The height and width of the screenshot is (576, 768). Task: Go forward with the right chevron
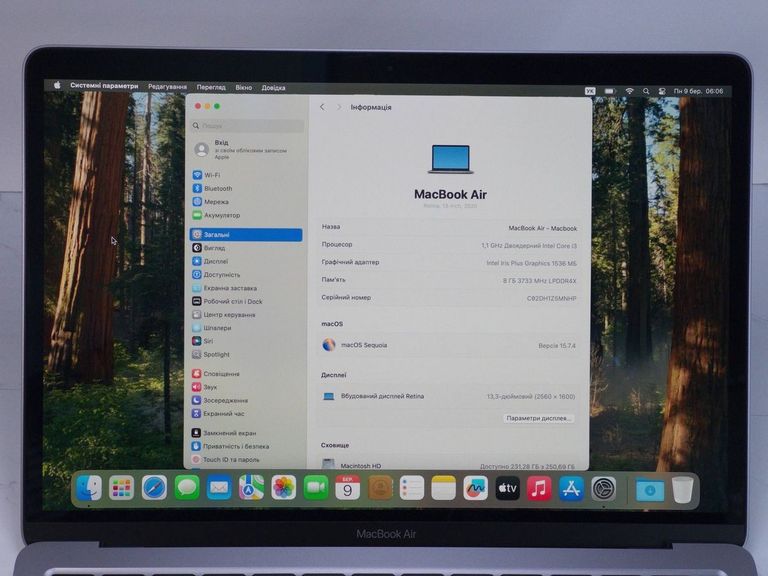click(338, 107)
